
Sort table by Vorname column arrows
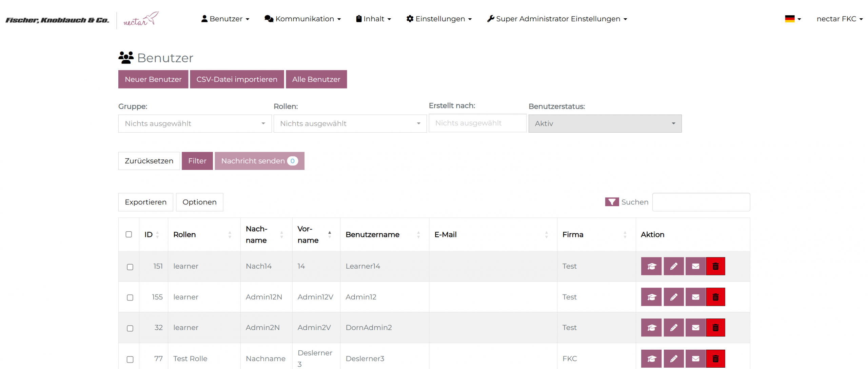[x=329, y=234]
